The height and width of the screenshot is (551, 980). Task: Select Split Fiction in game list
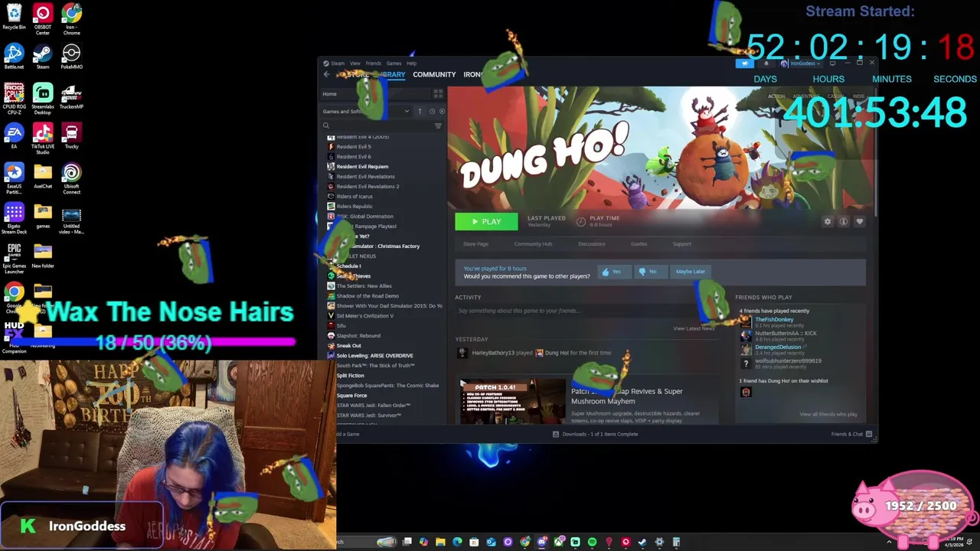click(x=349, y=375)
